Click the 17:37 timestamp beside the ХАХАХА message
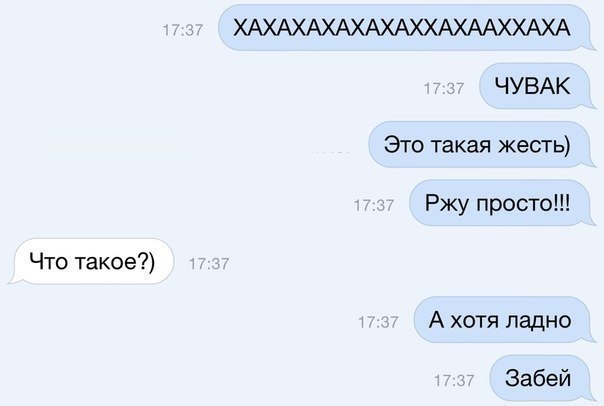Viewport: 604px width, 406px height. 183,30
